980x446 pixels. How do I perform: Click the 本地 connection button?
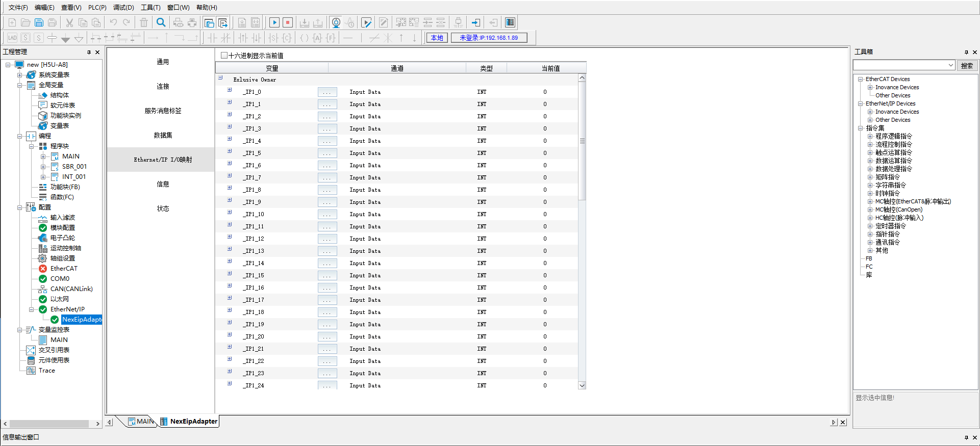(x=437, y=38)
